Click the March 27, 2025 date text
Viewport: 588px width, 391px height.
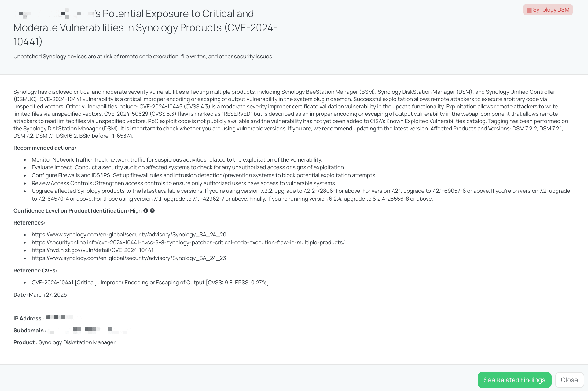[48, 294]
